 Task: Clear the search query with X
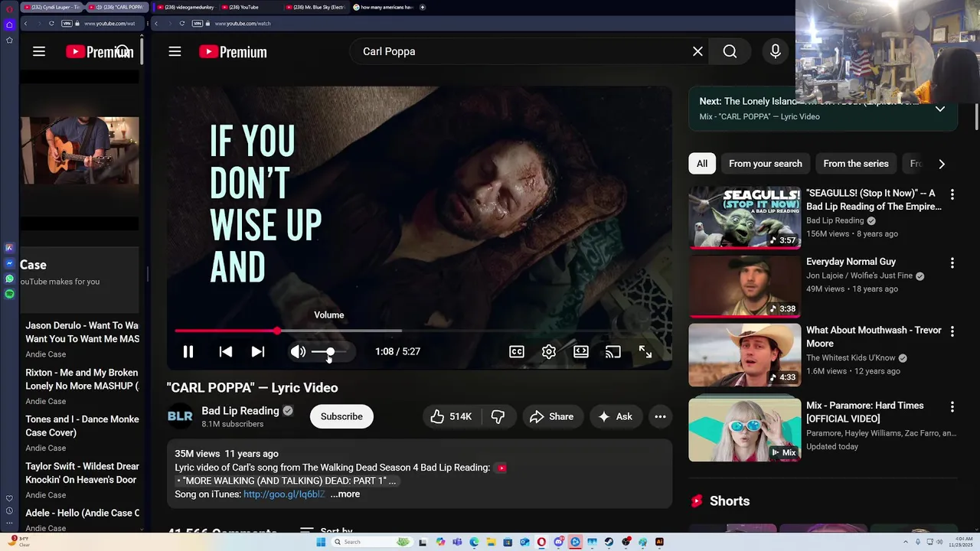point(697,51)
